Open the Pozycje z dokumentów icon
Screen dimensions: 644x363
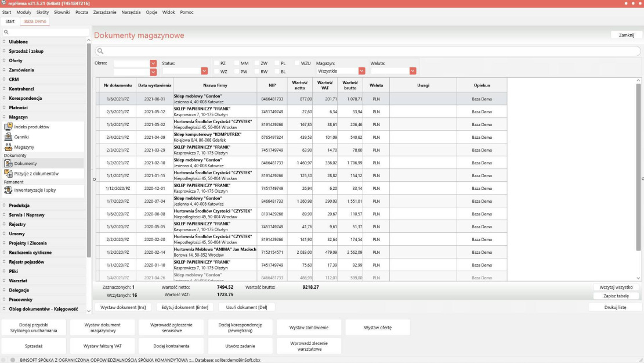pos(8,174)
